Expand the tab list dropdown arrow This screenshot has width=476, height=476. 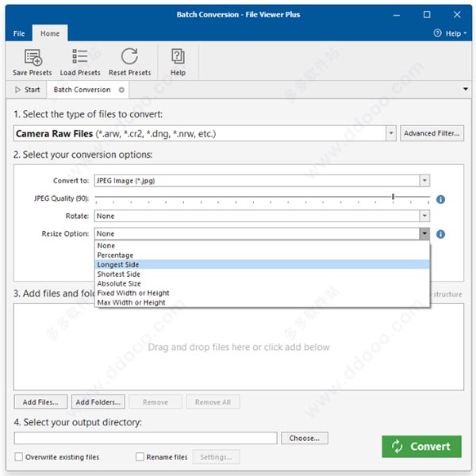466,89
